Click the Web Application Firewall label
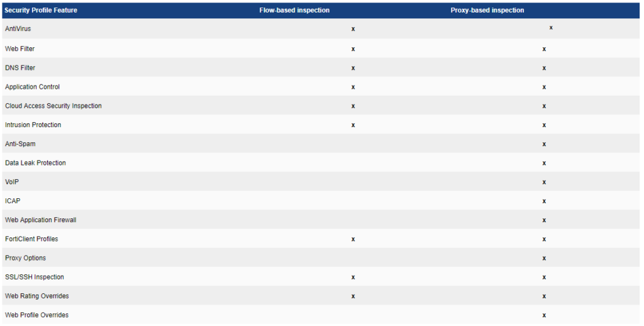Screen dimensions: 644x326 coord(41,220)
